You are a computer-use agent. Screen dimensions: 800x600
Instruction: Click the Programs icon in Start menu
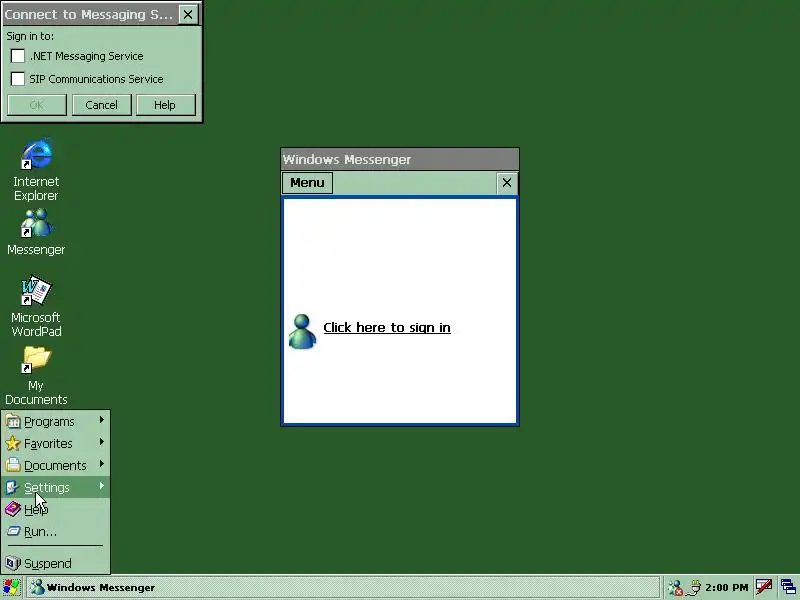point(13,421)
